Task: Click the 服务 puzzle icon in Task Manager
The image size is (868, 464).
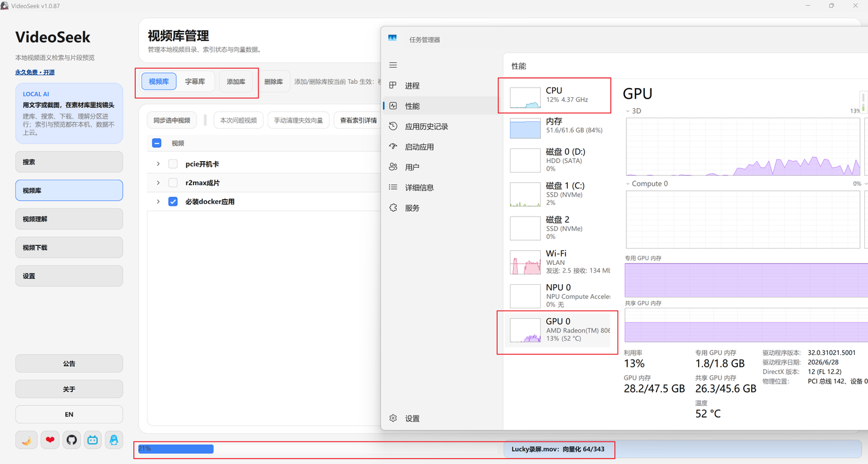Action: 393,208
